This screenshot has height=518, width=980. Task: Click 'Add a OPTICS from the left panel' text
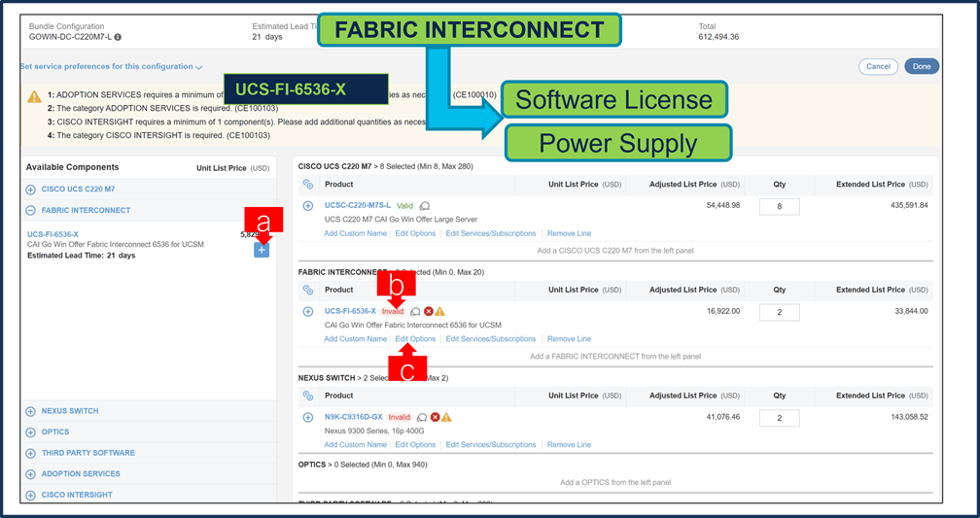click(615, 482)
